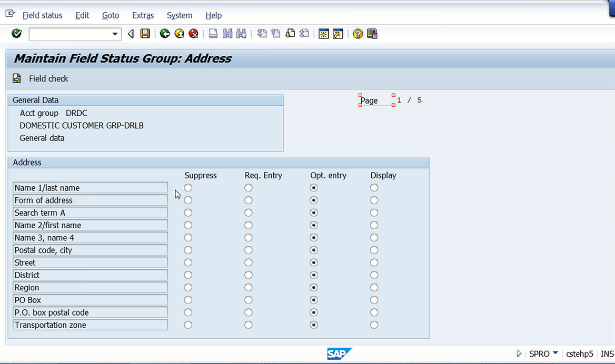Set Name 1/last name to Suppress
Image resolution: width=615 pixels, height=364 pixels.
(x=189, y=188)
